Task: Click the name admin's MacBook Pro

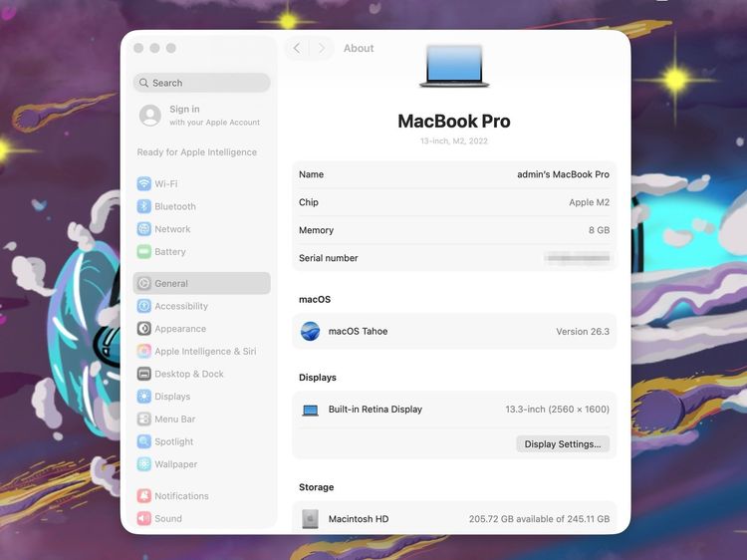Action: (x=563, y=174)
